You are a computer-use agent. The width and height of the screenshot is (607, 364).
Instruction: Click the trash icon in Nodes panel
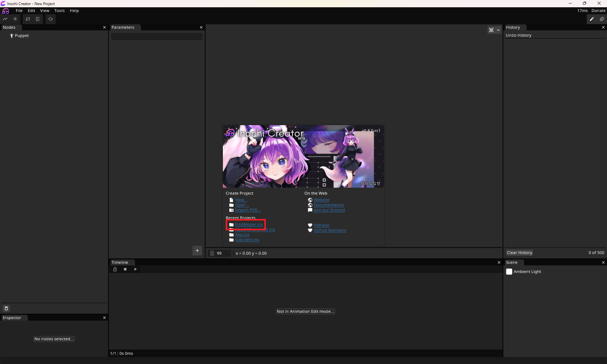click(6, 308)
